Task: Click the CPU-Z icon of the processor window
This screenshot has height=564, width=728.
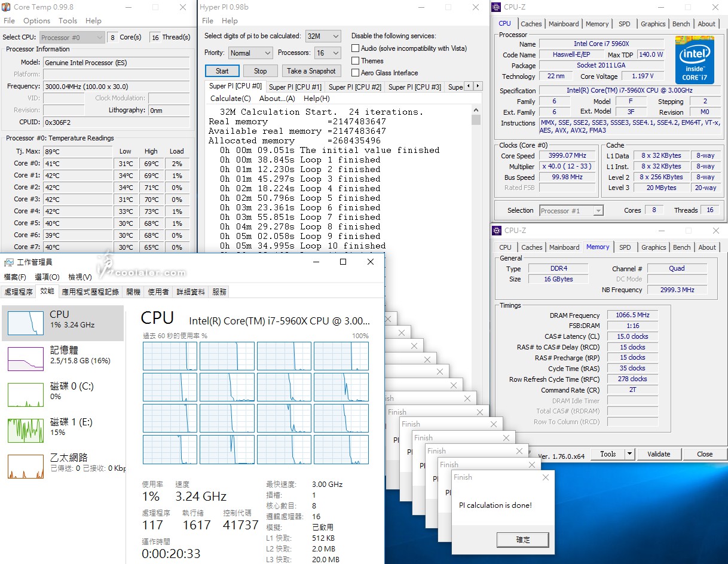Action: (x=497, y=7)
